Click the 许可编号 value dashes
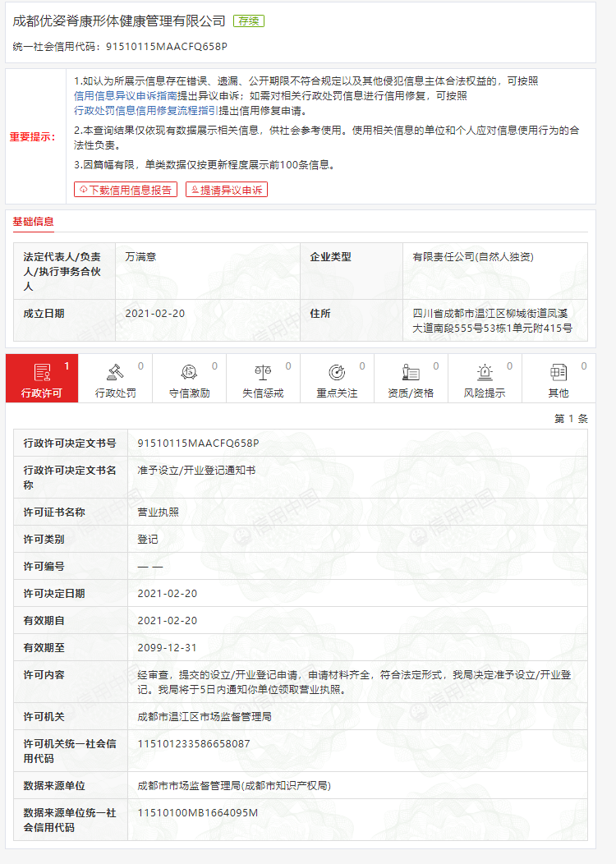The width and height of the screenshot is (616, 864). (x=149, y=567)
